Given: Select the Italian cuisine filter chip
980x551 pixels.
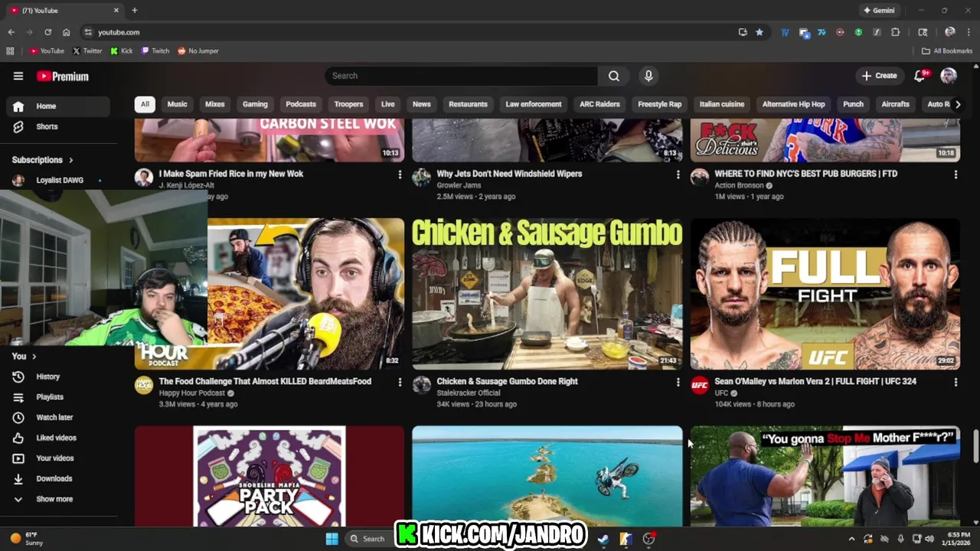Looking at the screenshot, I should click(x=722, y=105).
